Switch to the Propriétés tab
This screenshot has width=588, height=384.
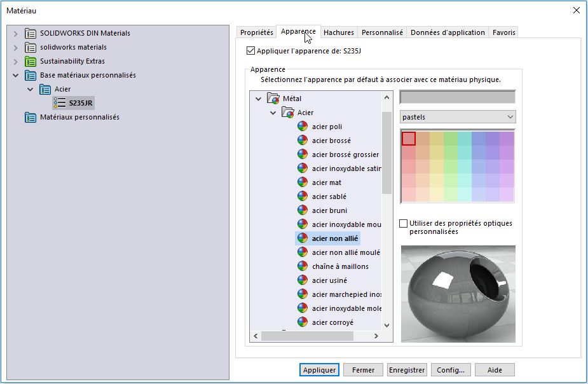tap(257, 32)
